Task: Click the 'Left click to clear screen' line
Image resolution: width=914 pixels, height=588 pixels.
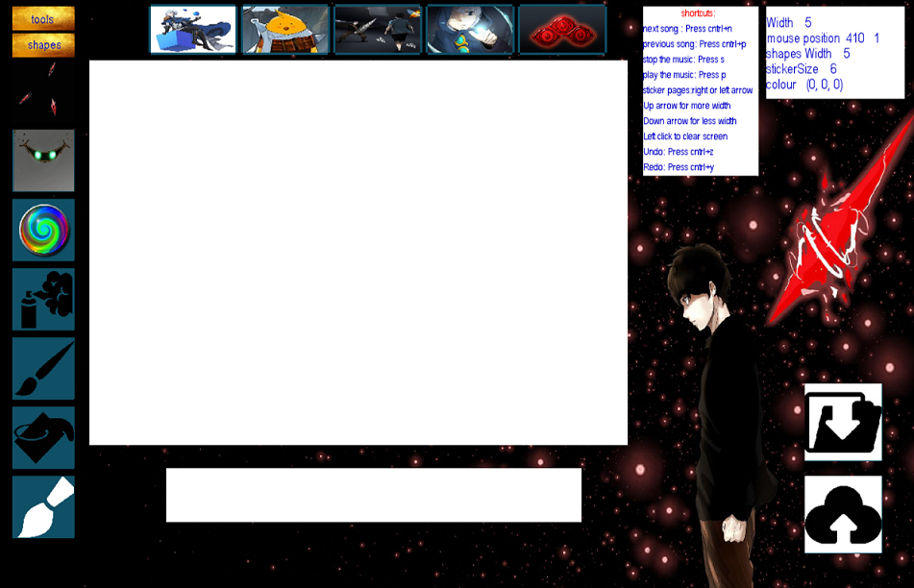Action: (x=685, y=136)
